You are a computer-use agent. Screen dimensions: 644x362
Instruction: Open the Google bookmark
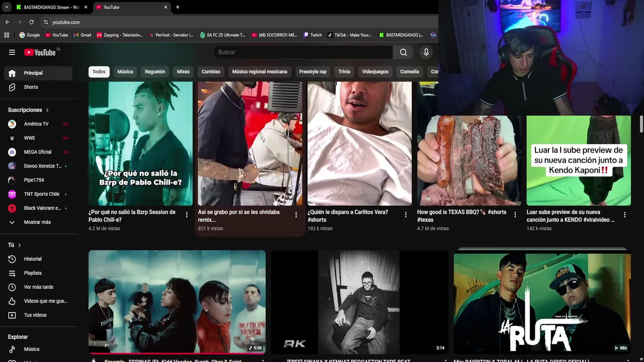pos(30,35)
